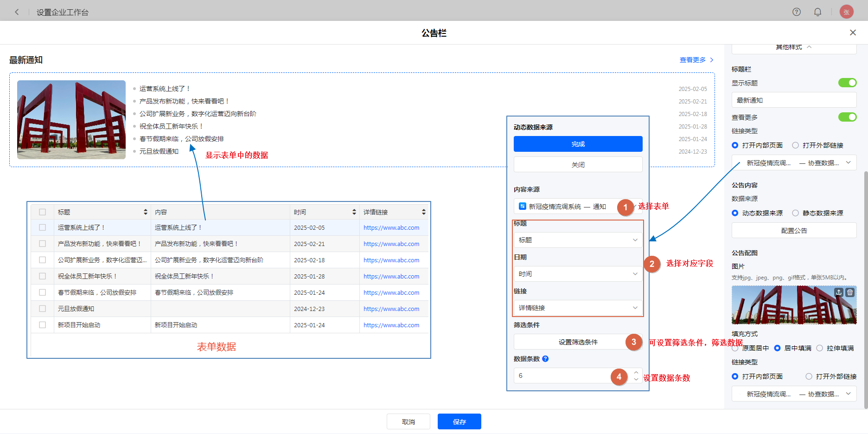Toggle the 显示标题 switch off
868x434 pixels.
coord(847,83)
